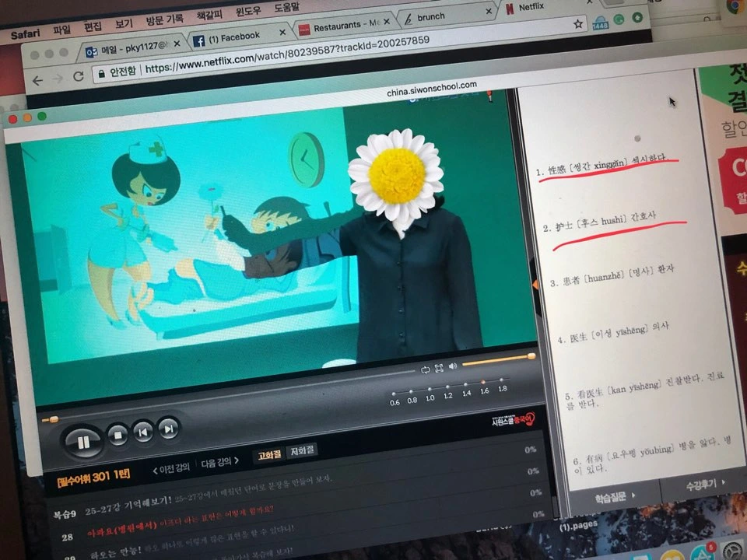Open 보기 menu in menu bar

pyautogui.click(x=124, y=24)
